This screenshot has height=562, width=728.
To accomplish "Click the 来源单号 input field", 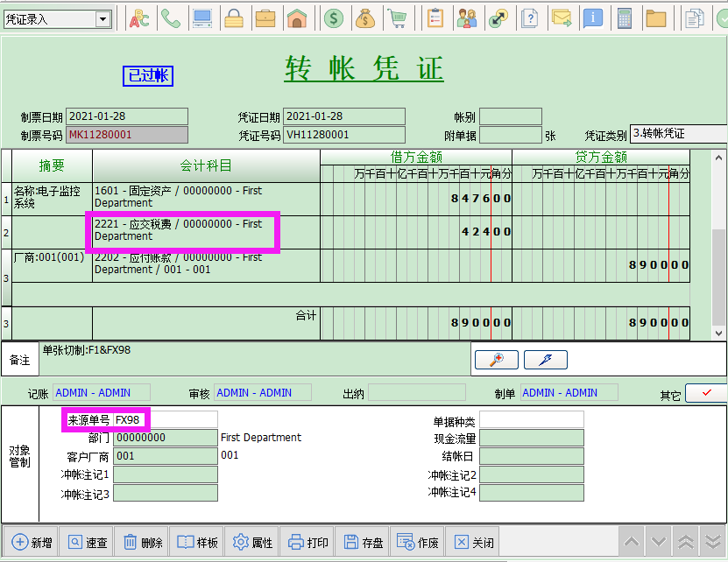I will [x=165, y=419].
